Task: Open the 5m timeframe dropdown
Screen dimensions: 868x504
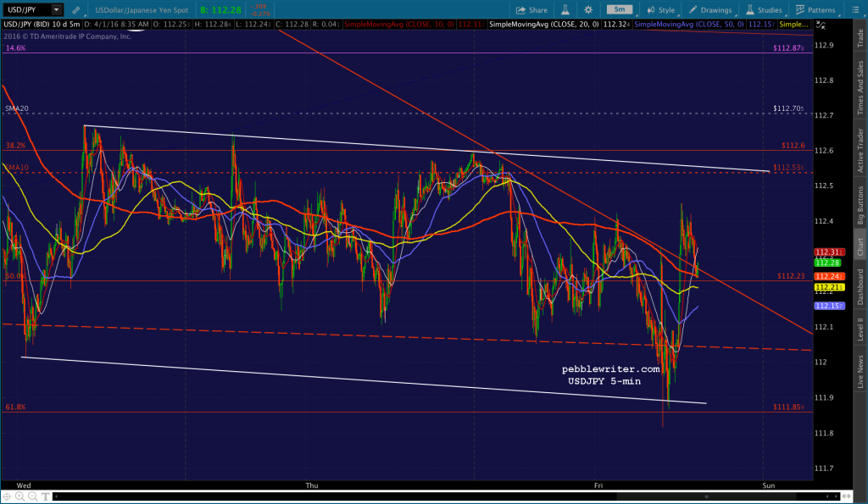Action: pyautogui.click(x=620, y=9)
